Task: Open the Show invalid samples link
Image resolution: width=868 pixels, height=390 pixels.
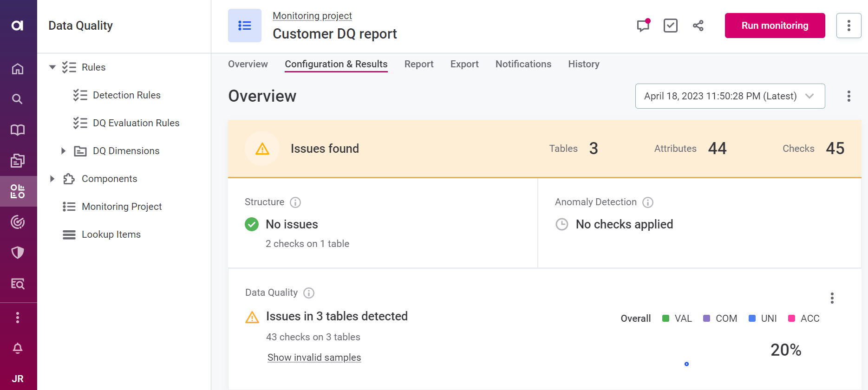Action: 314,357
